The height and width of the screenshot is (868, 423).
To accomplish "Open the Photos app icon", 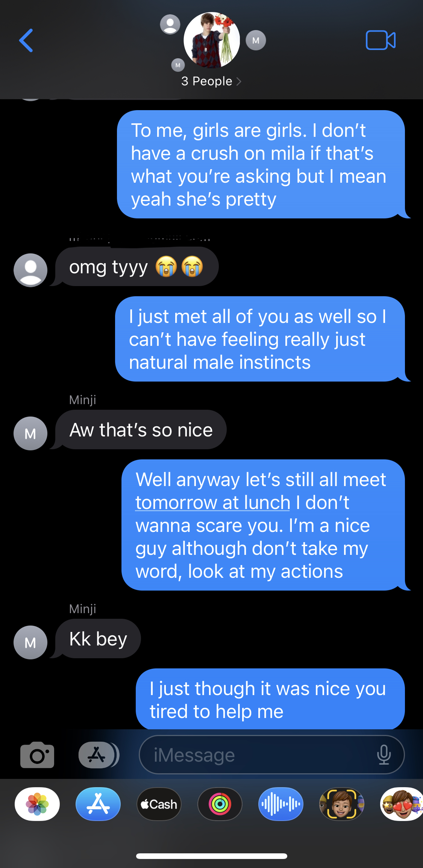I will point(37,804).
